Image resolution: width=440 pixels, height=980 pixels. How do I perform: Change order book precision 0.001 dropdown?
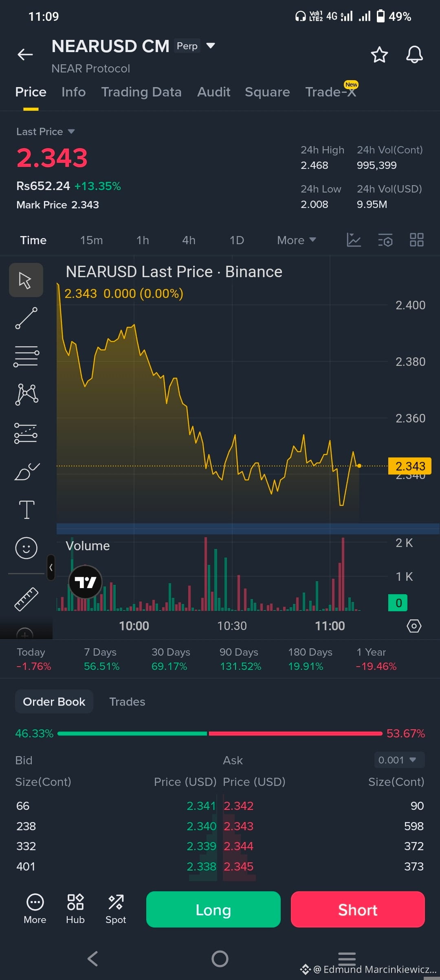pos(399,760)
